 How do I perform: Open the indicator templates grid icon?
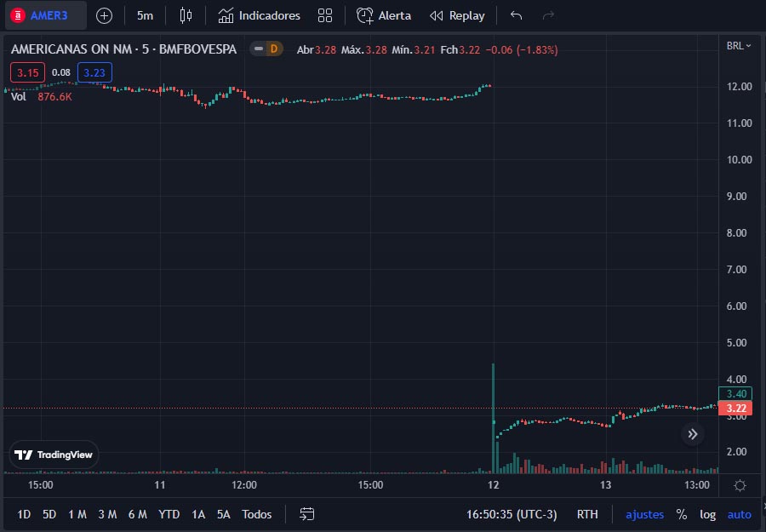pyautogui.click(x=324, y=15)
